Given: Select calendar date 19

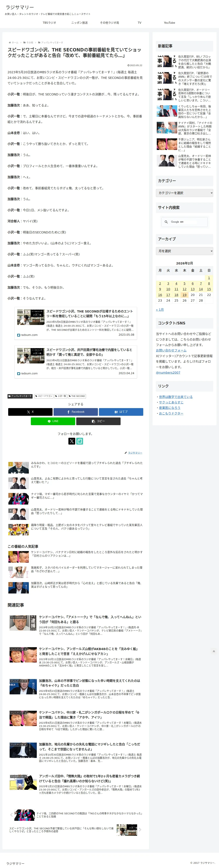Looking at the screenshot, I should tap(184, 295).
